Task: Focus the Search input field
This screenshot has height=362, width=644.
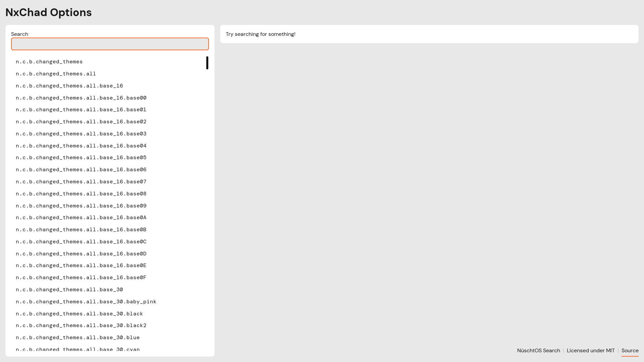Action: pyautogui.click(x=110, y=44)
